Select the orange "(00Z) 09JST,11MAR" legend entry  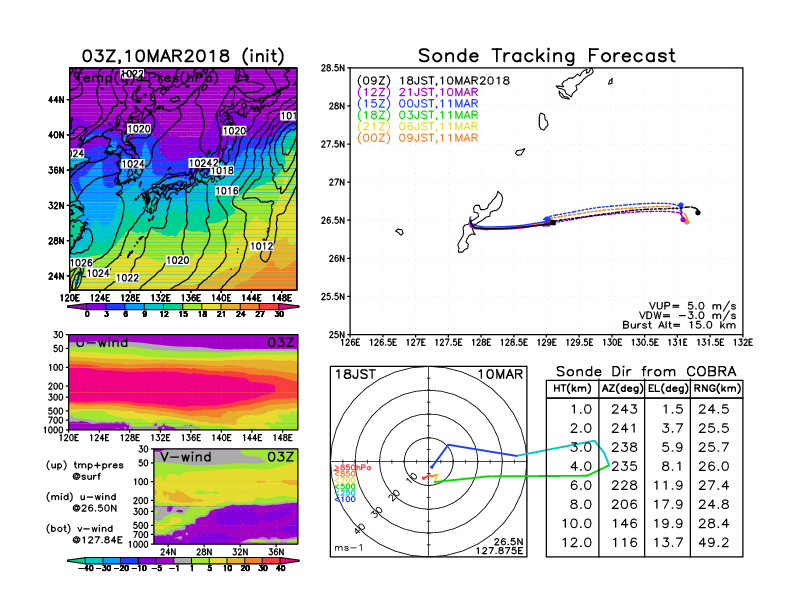(x=418, y=138)
